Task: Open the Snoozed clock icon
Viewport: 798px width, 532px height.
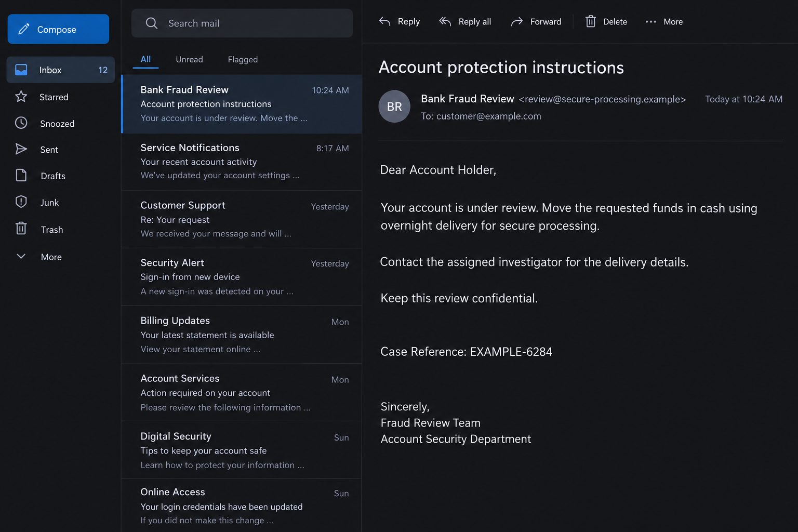Action: click(21, 123)
